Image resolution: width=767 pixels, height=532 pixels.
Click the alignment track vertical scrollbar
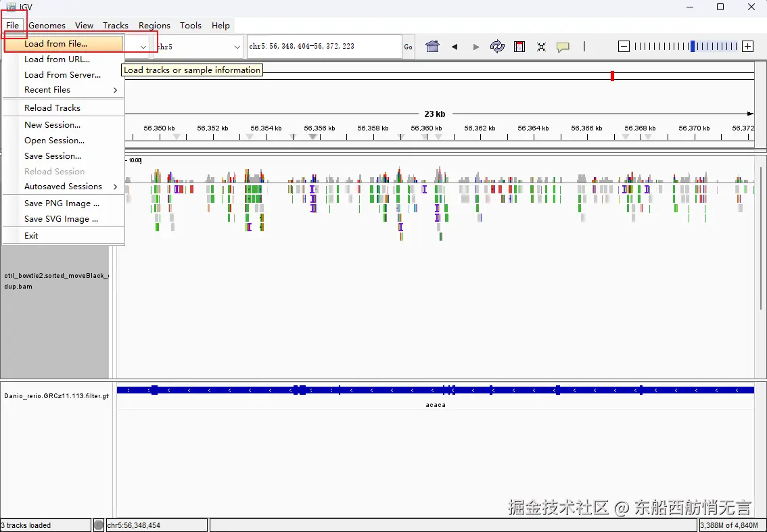pyautogui.click(x=761, y=238)
